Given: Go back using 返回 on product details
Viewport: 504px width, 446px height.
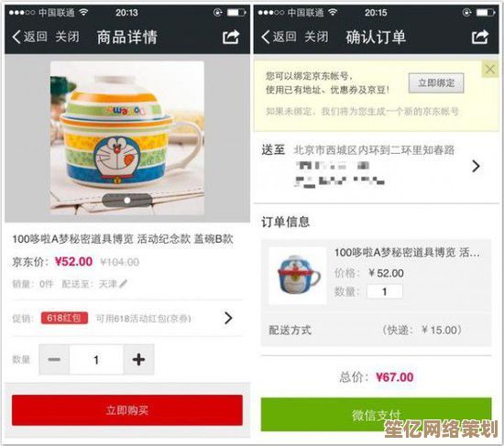Looking at the screenshot, I should click(29, 37).
